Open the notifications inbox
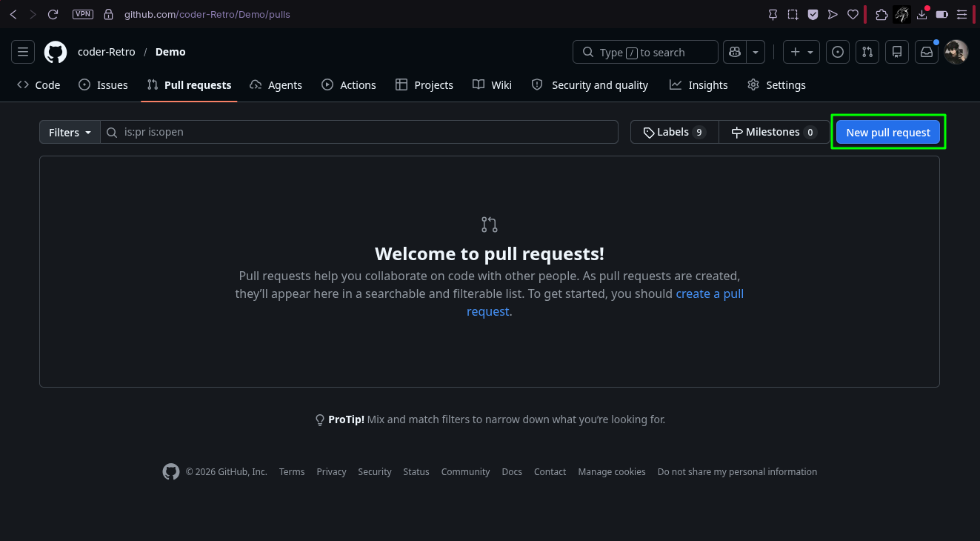 (x=927, y=52)
